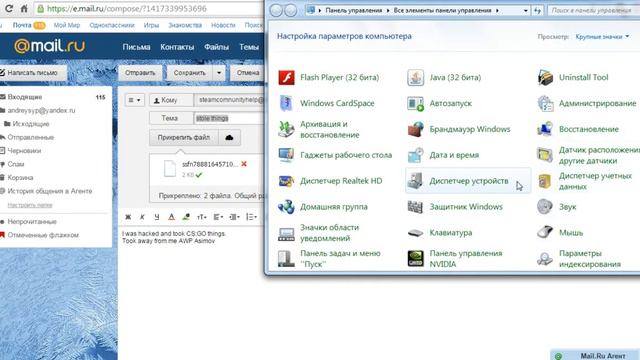Viewport: 640px width, 360px height.
Task: Open Звук speaker icon
Action: (x=545, y=207)
